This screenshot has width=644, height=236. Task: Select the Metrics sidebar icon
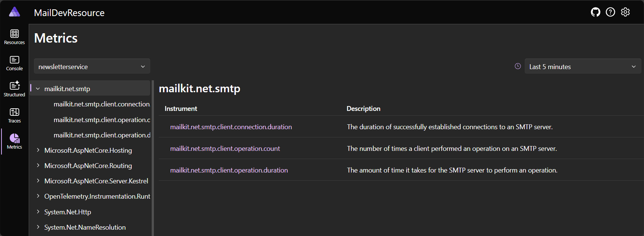click(14, 142)
